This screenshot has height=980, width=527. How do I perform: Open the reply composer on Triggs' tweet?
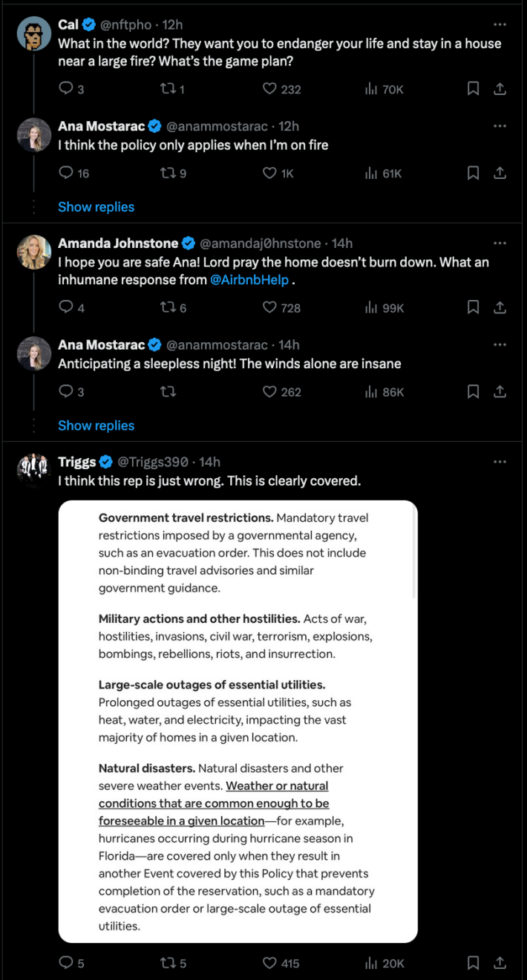pyautogui.click(x=66, y=962)
